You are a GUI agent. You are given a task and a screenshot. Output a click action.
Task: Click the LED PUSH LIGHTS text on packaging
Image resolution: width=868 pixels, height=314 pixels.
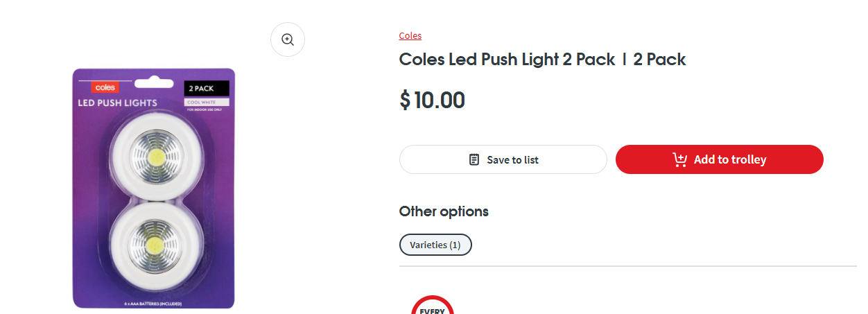click(117, 103)
